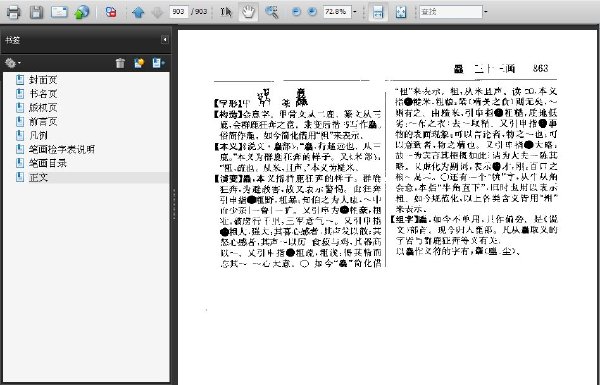Collapse the 书签 bookmarks panel
This screenshot has width=600, height=385.
coord(165,39)
